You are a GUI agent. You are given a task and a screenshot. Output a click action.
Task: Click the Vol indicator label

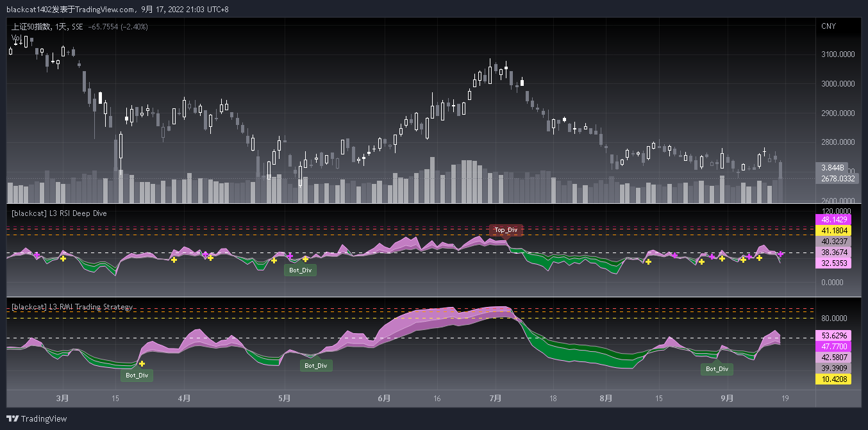click(16, 38)
